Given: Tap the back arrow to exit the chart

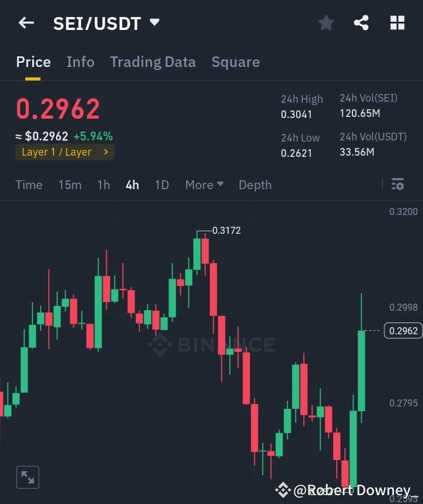Looking at the screenshot, I should point(25,22).
